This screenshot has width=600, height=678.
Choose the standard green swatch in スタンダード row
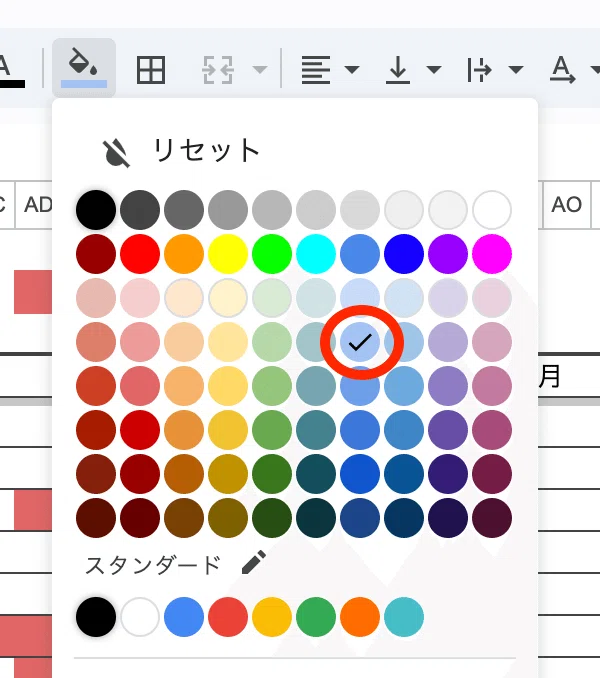click(316, 617)
